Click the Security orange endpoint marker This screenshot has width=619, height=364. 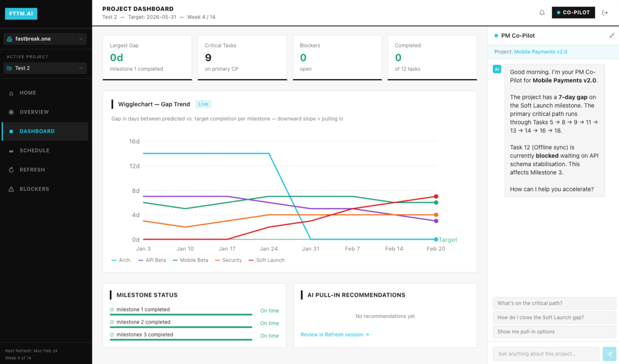(436, 215)
